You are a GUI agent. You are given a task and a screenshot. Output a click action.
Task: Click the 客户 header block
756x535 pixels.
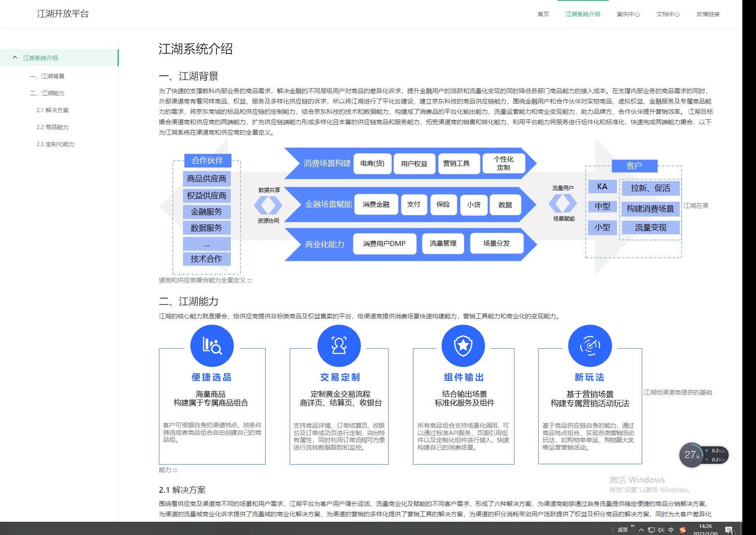coord(634,166)
